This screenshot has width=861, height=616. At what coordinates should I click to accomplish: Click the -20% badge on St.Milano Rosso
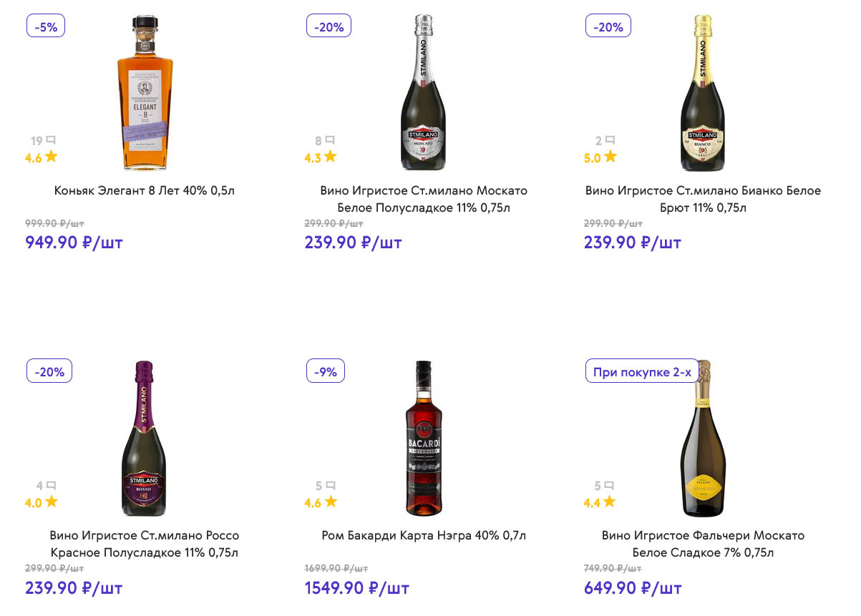[49, 371]
